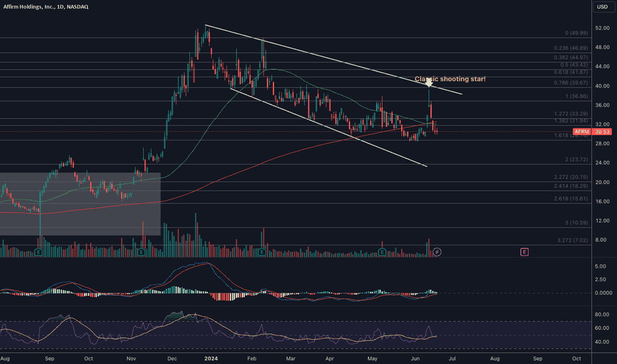Select the 0.382 (44.97) Fibonacci level label
Image resolution: width=617 pixels, height=364 pixels.
point(571,58)
